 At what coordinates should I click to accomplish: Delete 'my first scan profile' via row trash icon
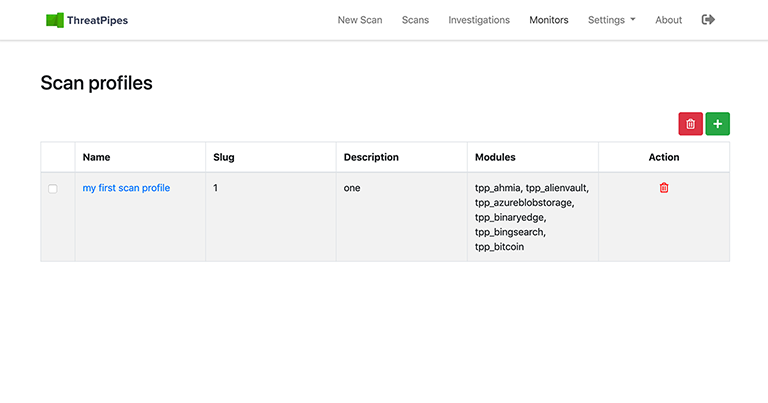point(664,188)
